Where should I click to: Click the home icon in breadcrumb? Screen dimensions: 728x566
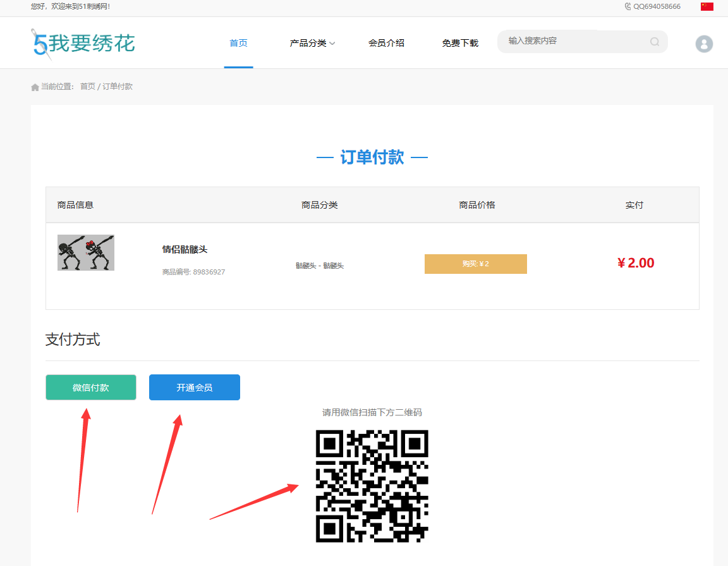coord(35,87)
